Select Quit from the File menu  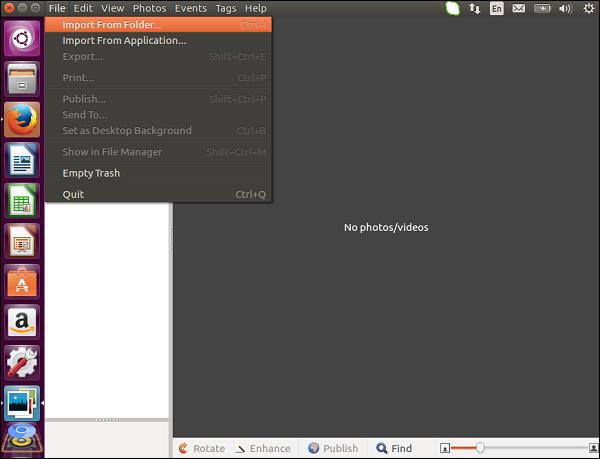(73, 194)
